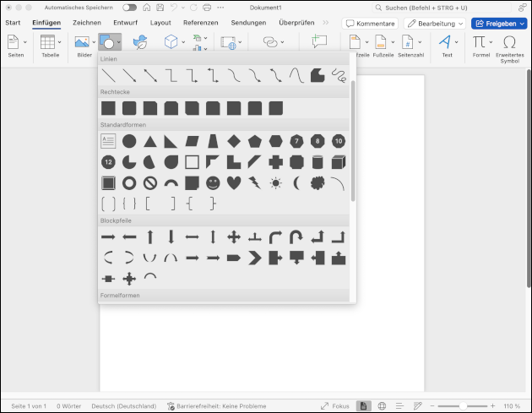This screenshot has width=532, height=413.
Task: Choose the plus cross shape
Action: [x=276, y=162]
